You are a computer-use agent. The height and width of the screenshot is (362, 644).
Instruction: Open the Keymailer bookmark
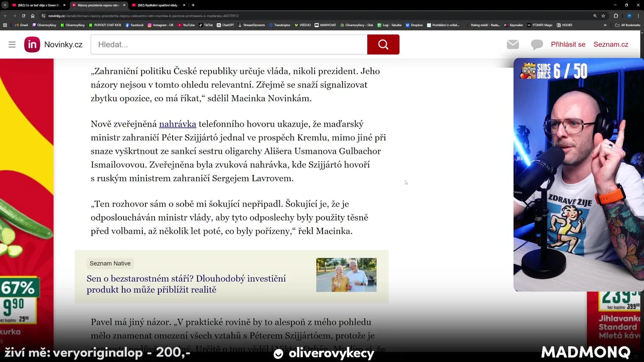click(514, 25)
